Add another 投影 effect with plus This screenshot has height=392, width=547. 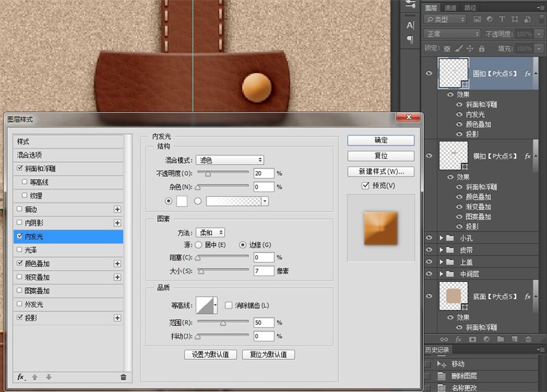pos(117,317)
